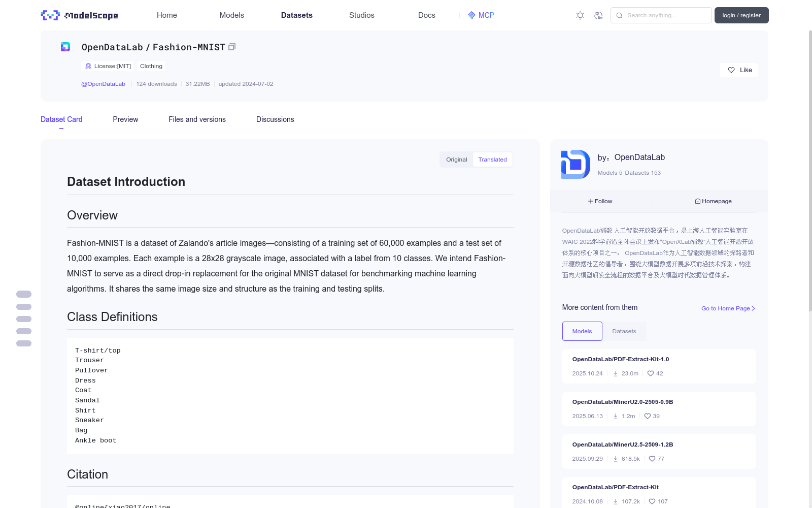This screenshot has height=508, width=812.
Task: Select the Dataset Card tab
Action: pyautogui.click(x=61, y=119)
